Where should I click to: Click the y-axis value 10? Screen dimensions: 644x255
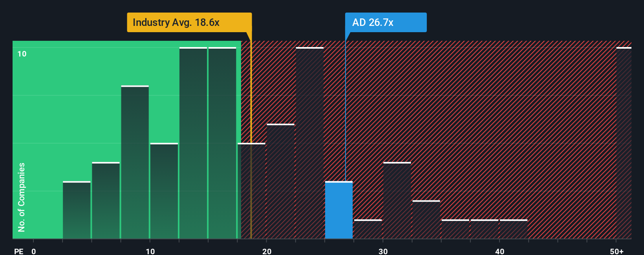tap(22, 54)
